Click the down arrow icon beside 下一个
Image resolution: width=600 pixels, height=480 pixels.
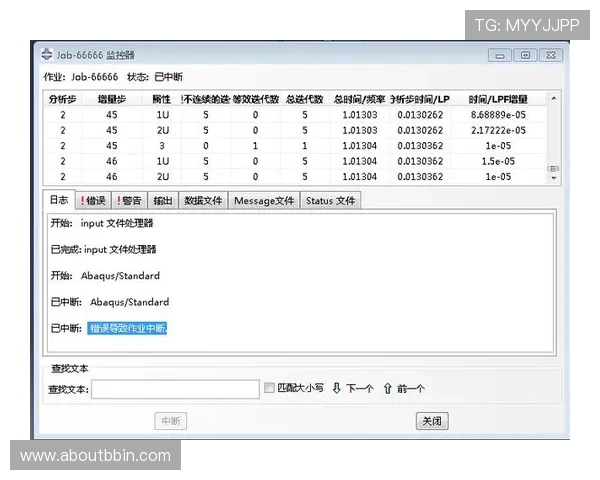click(336, 389)
